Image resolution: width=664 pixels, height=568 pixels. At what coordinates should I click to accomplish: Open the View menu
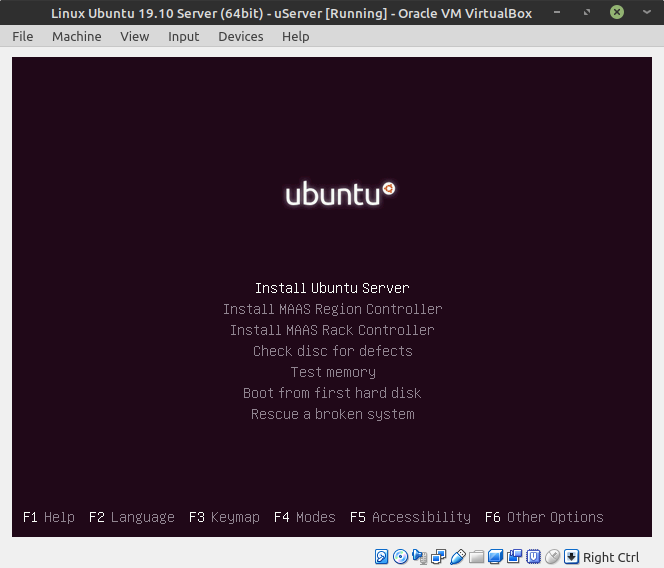135,36
